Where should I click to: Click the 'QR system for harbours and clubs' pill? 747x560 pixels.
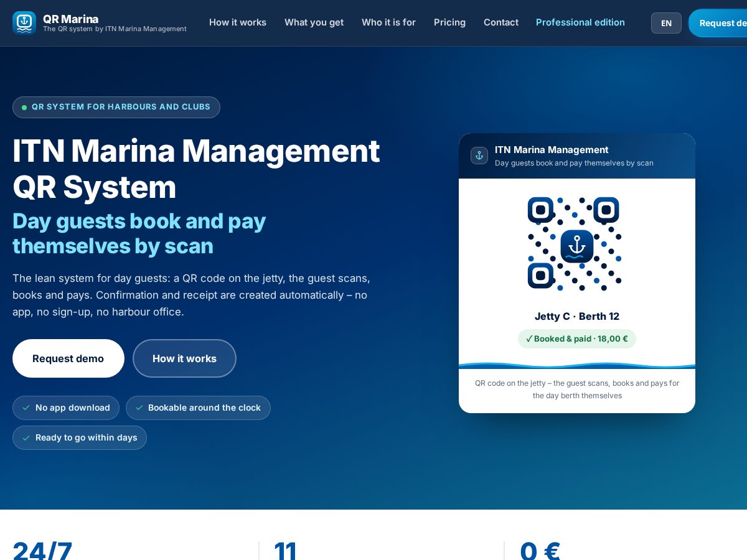tap(116, 107)
